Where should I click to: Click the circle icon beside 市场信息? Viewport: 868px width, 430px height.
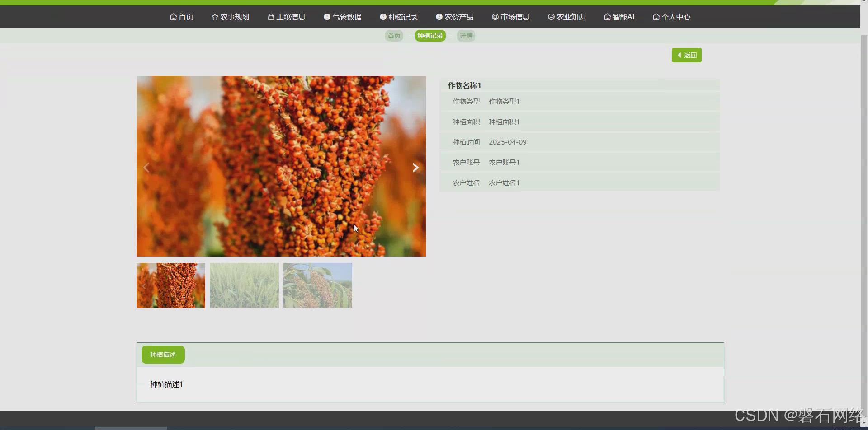(495, 17)
